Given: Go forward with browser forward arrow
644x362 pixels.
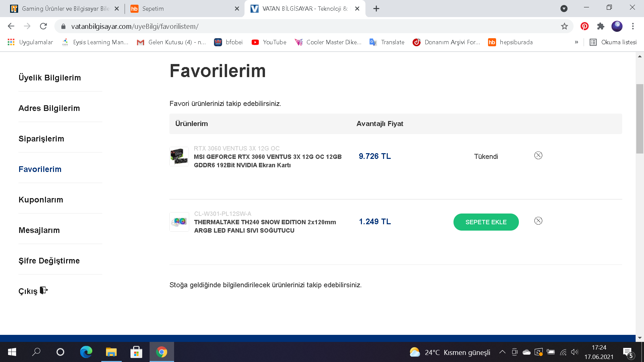Looking at the screenshot, I should [27, 26].
